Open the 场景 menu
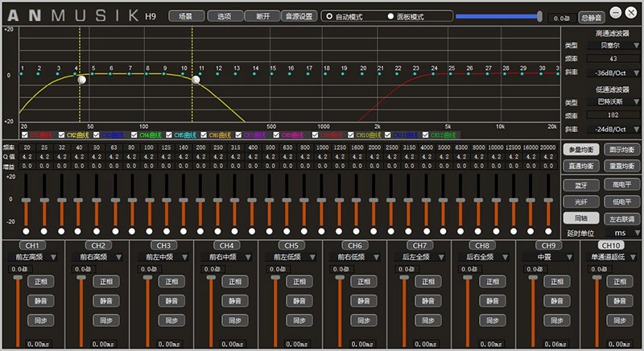This screenshot has width=644, height=351. (x=185, y=16)
